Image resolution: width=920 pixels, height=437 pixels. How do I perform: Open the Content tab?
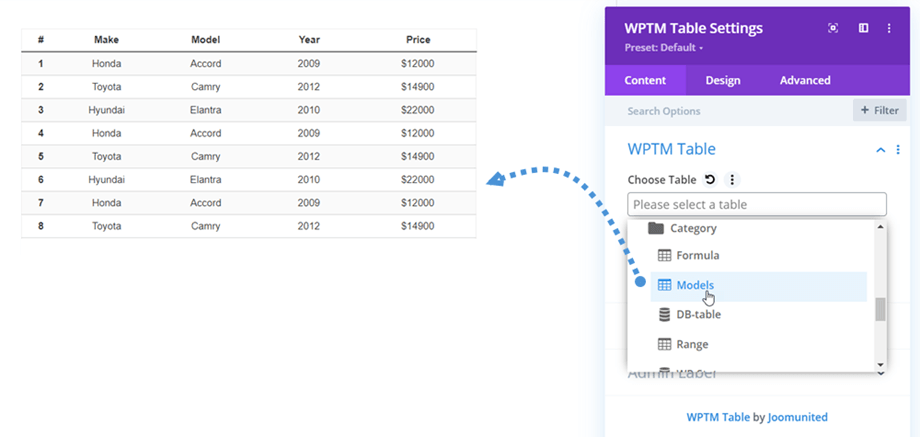click(645, 80)
